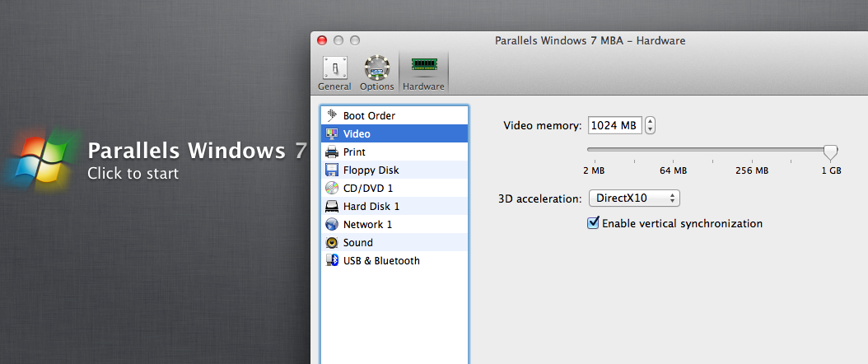
Task: Open the 3D acceleration dropdown
Action: pos(634,198)
